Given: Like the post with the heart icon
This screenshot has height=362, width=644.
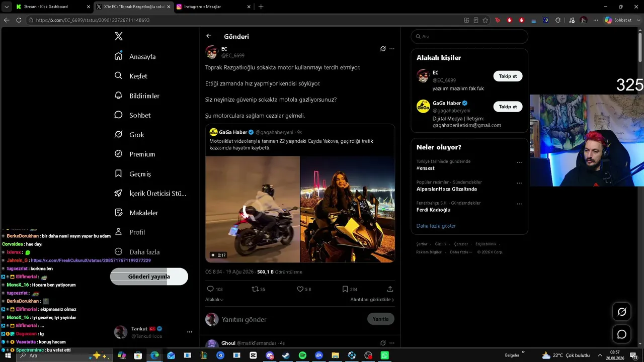Looking at the screenshot, I should [x=300, y=289].
